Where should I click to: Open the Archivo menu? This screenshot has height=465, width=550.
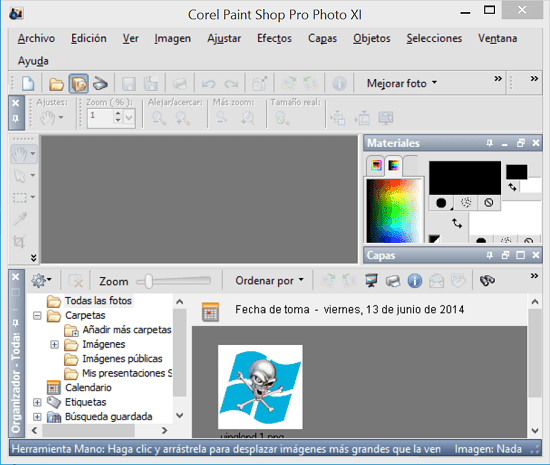pos(36,38)
